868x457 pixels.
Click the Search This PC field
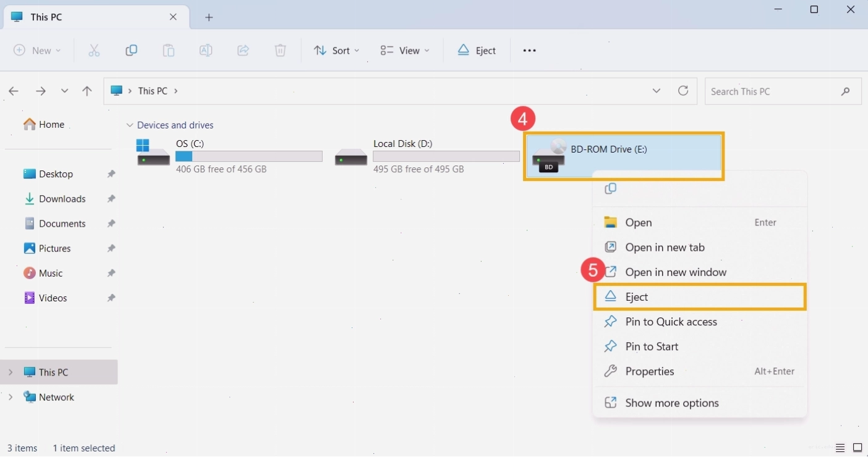[x=783, y=91]
